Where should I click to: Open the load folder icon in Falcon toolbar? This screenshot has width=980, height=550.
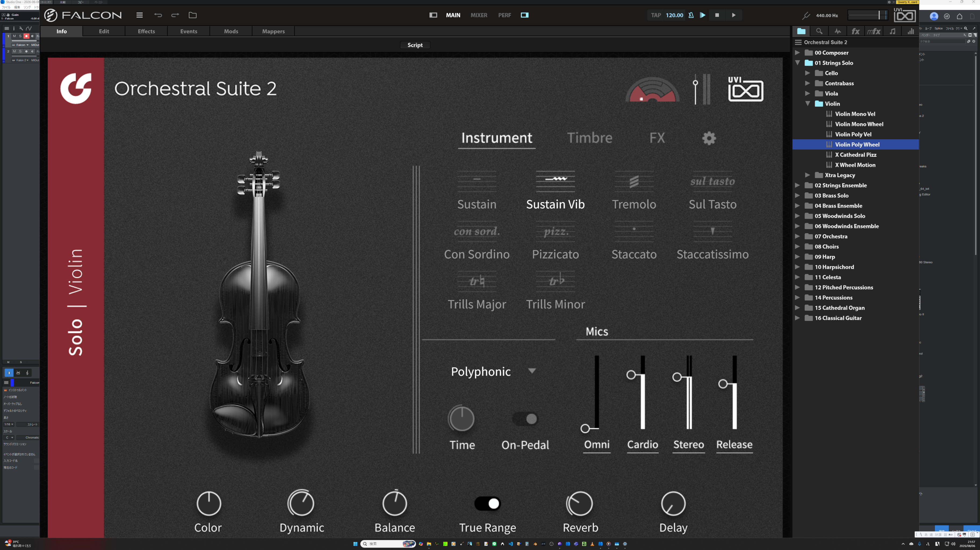[193, 15]
